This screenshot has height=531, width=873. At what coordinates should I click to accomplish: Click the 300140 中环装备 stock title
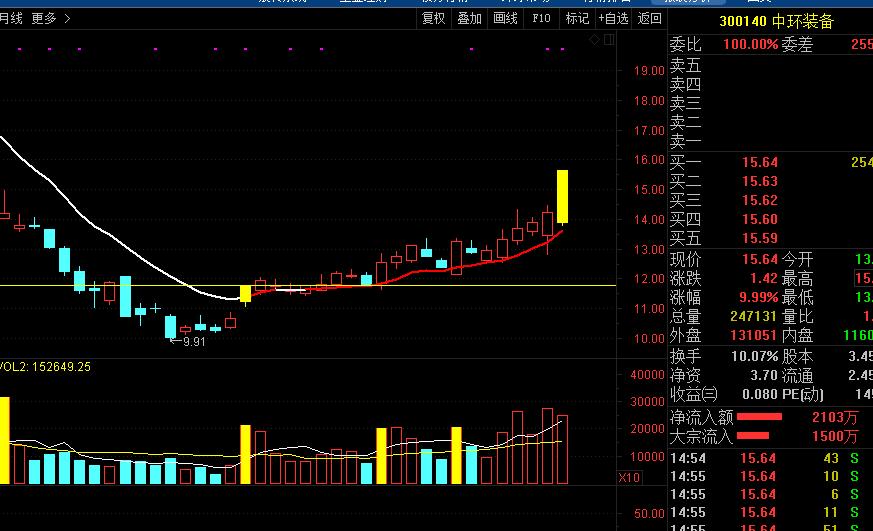pos(776,22)
